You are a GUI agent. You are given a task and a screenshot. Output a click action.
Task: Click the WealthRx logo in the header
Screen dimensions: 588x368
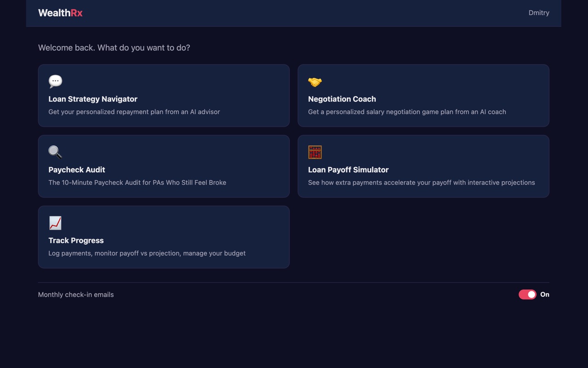[60, 13]
